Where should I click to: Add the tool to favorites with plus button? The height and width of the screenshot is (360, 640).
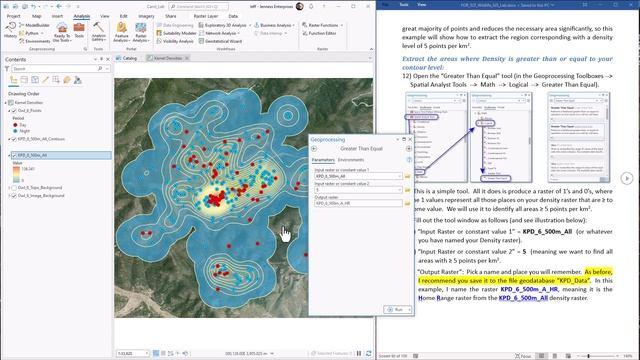[409, 149]
